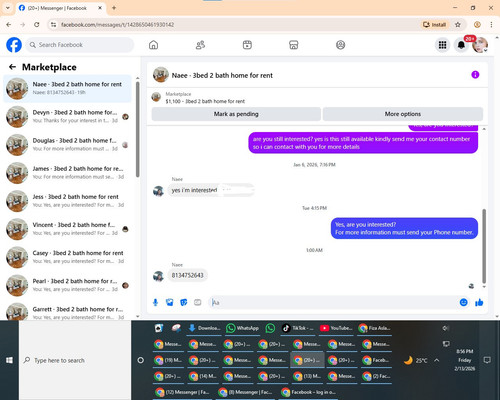Screen dimensions: 500x400
Task: Open the Groups icon in top navigation
Action: pyautogui.click(x=340, y=45)
